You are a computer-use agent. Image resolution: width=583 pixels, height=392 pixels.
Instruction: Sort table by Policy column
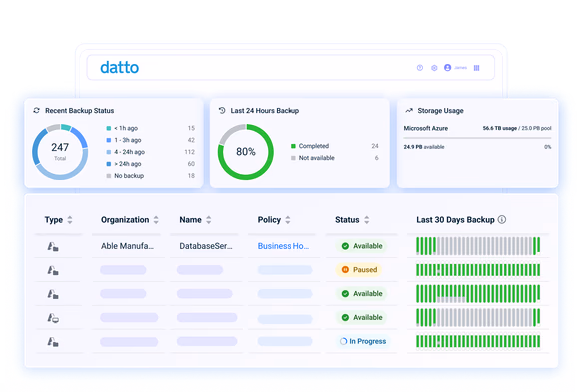[288, 220]
